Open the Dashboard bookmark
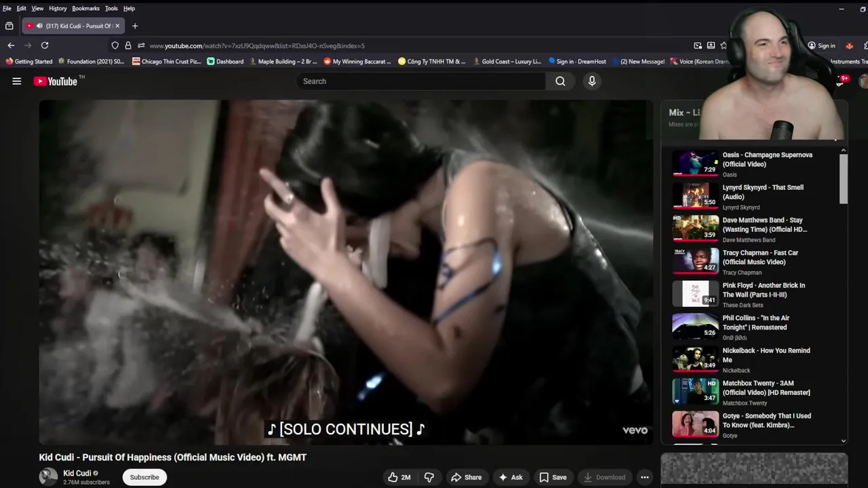Viewport: 868px width, 488px height. tap(225, 62)
